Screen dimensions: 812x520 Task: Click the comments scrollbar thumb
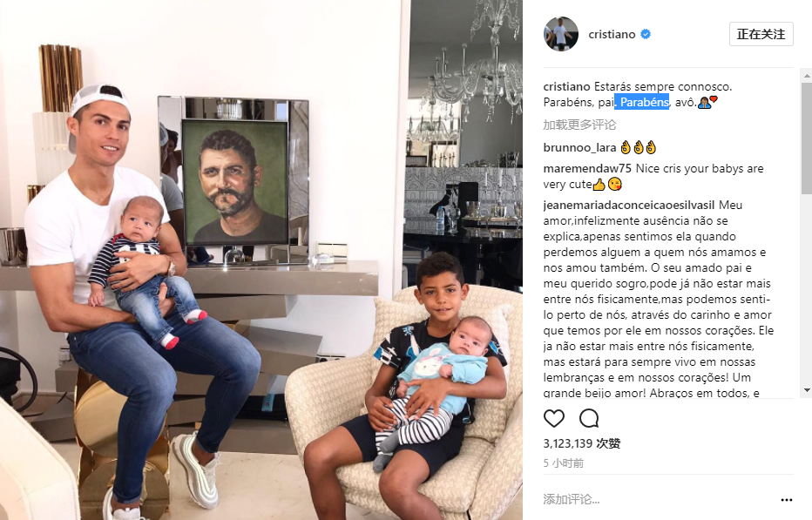pyautogui.click(x=807, y=138)
